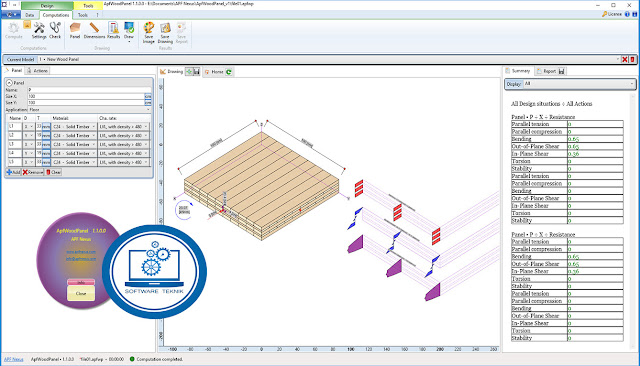
Task: Click save disk icon beside Drawing tab
Action: 196,72
